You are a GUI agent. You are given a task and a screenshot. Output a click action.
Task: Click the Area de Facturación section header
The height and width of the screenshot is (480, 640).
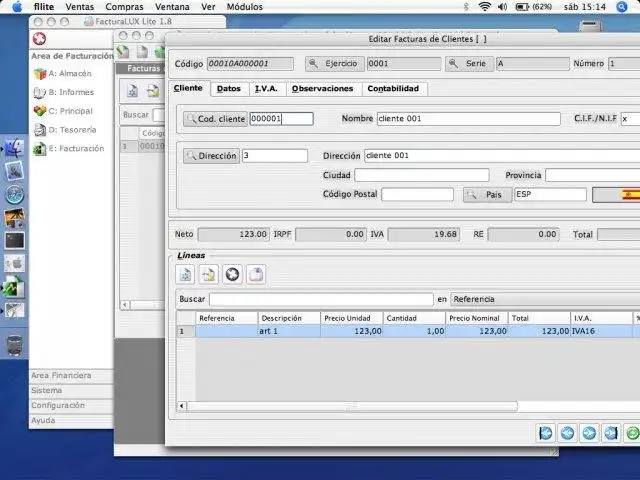(72, 56)
